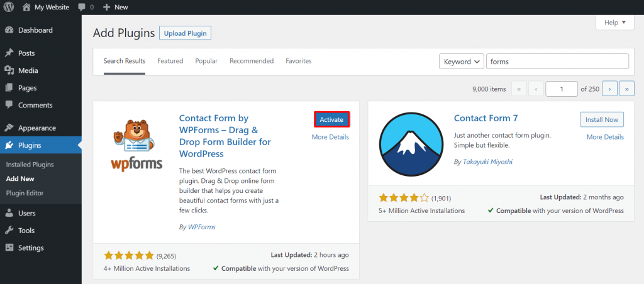Switch to Search Results tab
The width and height of the screenshot is (644, 284).
(x=125, y=61)
